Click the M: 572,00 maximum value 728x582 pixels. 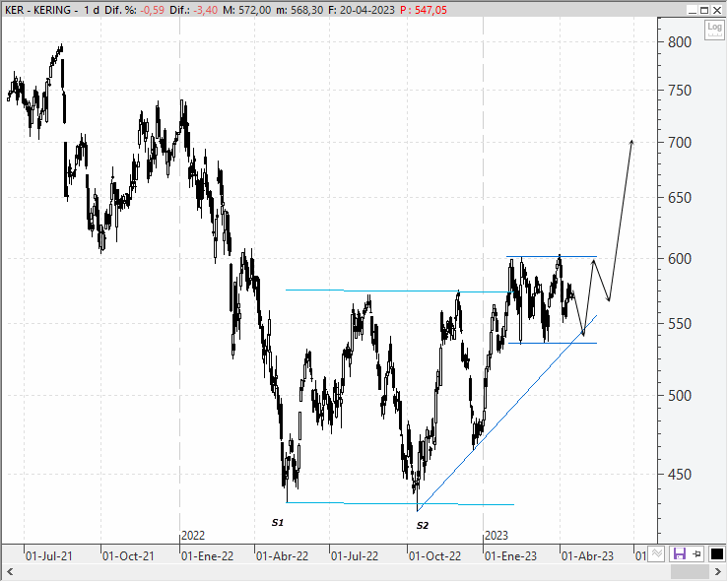coord(246,10)
